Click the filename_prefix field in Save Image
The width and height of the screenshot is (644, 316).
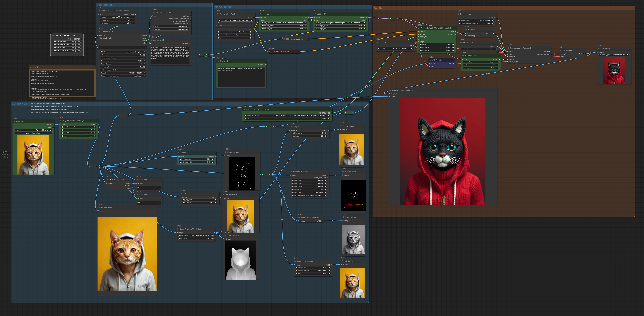614,55
